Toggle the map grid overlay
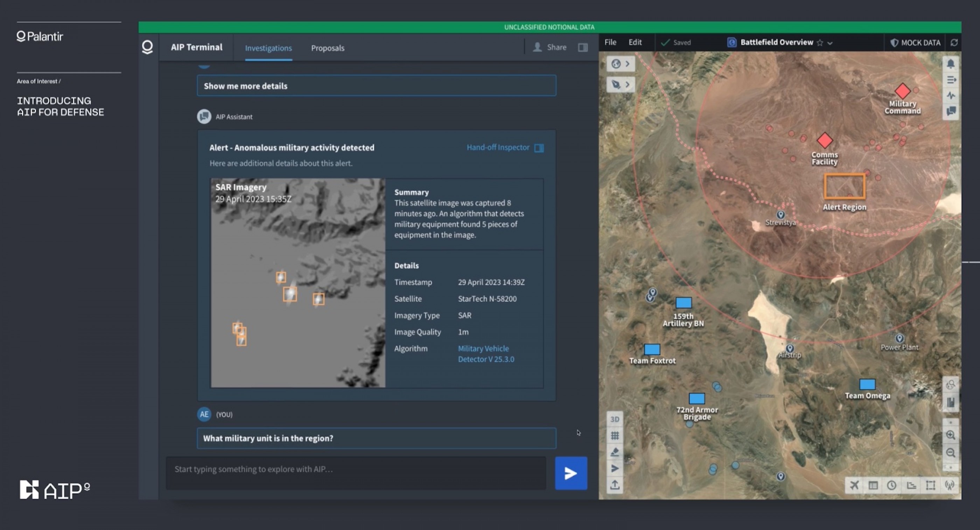This screenshot has width=980, height=530. point(615,435)
